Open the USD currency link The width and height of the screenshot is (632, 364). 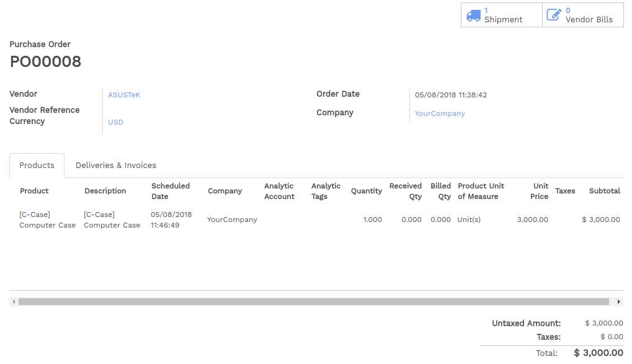click(x=116, y=122)
